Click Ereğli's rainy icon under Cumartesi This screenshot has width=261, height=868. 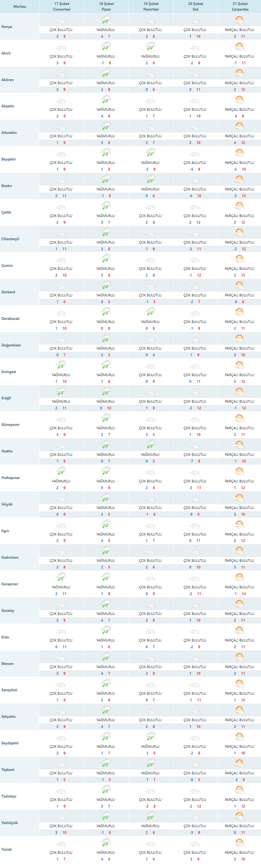pyautogui.click(x=61, y=391)
